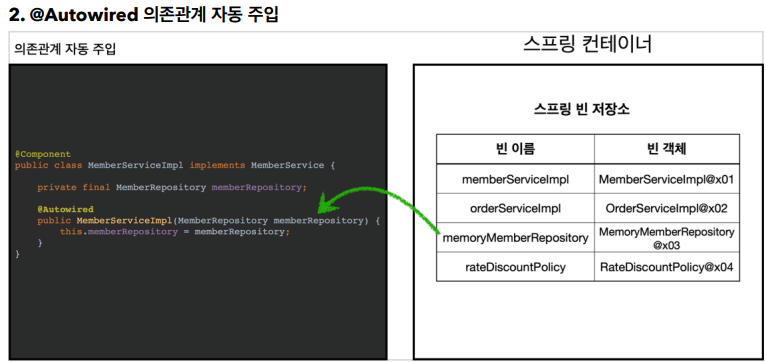Click the '스프링 빈 저장소' table heading
This screenshot has width=766, height=362.
(582, 109)
